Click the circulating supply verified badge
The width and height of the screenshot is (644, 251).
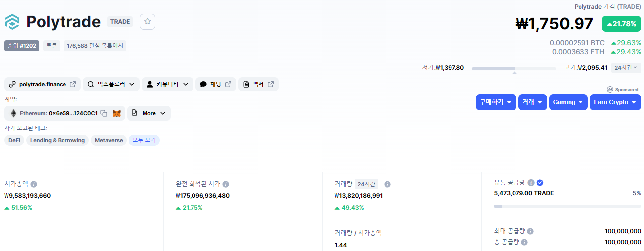point(540,182)
